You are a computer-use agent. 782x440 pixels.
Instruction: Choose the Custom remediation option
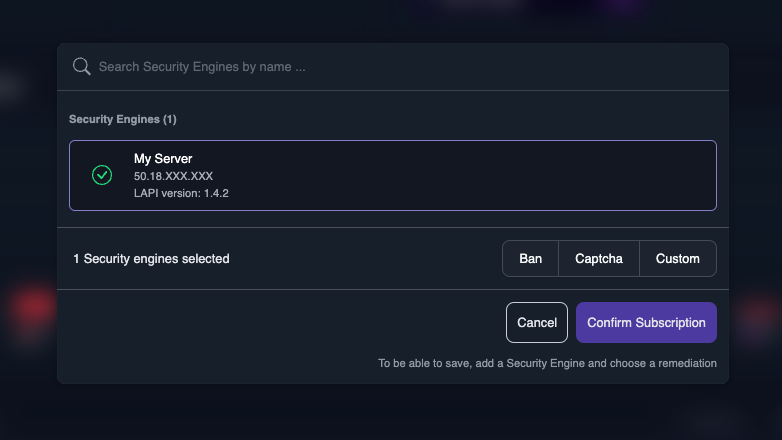coord(677,259)
